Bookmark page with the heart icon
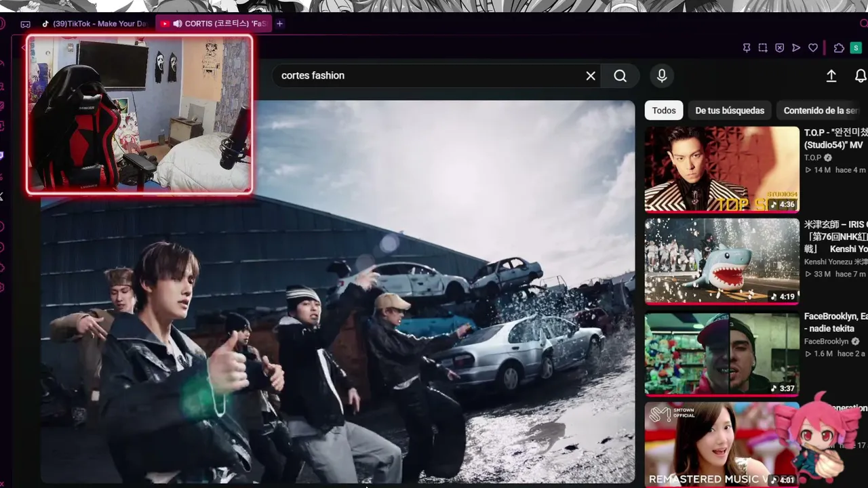The image size is (868, 488). pyautogui.click(x=813, y=48)
